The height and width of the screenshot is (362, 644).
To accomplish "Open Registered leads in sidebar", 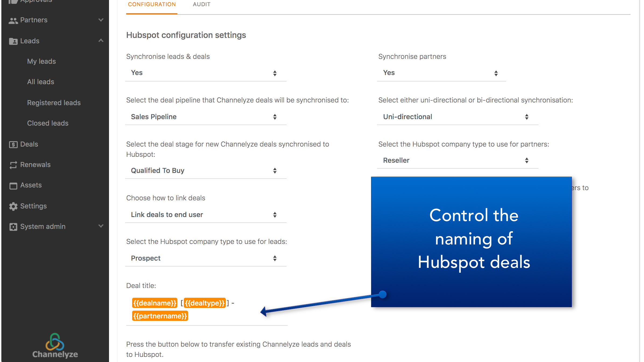I will [x=54, y=103].
